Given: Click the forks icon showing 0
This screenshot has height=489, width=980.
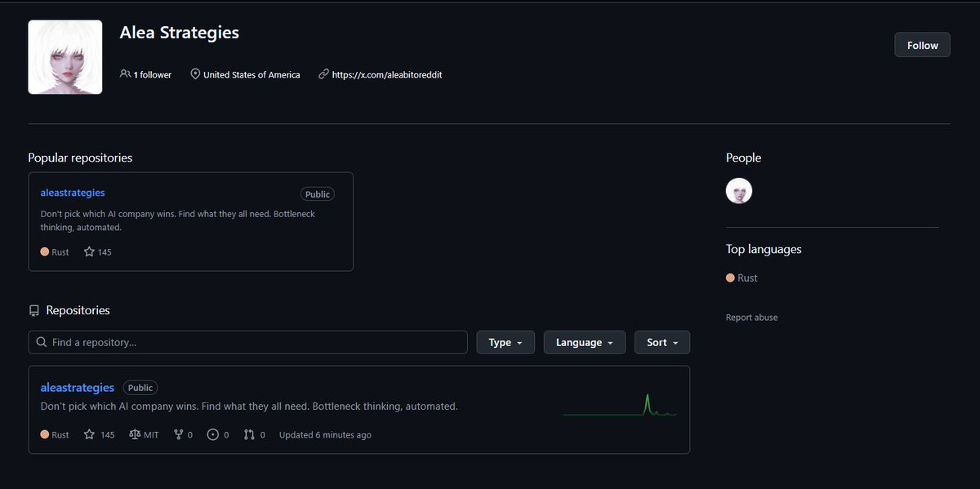Looking at the screenshot, I should (179, 435).
